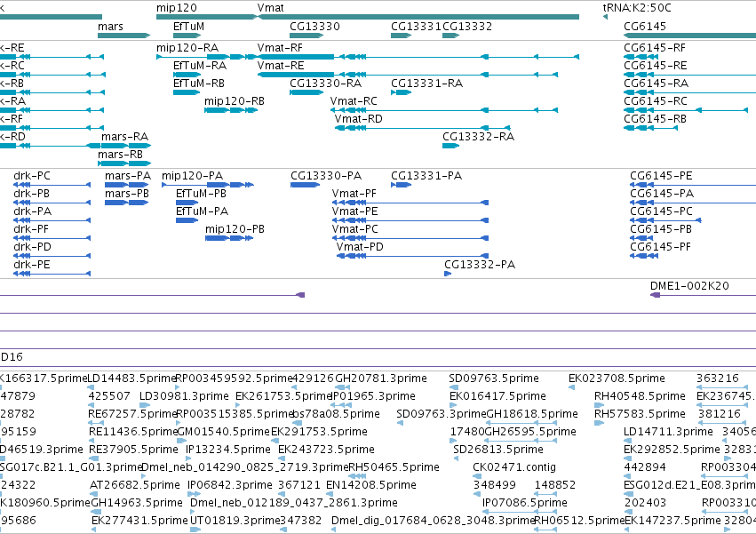Viewport: 756px width, 534px height.
Task: Open the drk-PD protein label
Action: (32, 248)
